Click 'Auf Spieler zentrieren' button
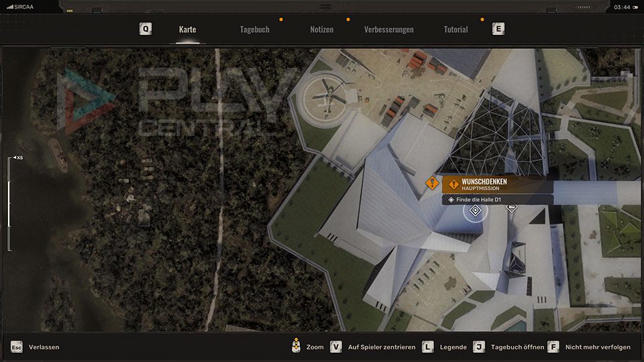The image size is (644, 362). click(x=372, y=347)
